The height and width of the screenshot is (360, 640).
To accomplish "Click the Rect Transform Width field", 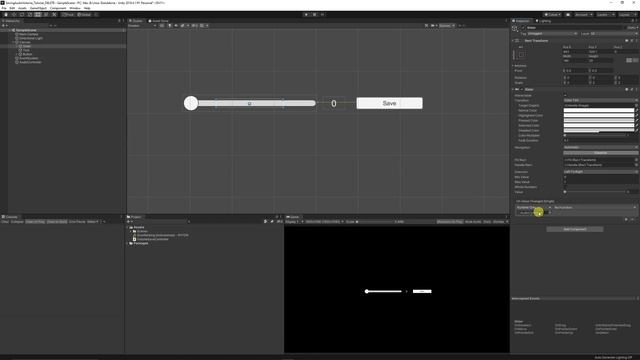I will [575, 60].
